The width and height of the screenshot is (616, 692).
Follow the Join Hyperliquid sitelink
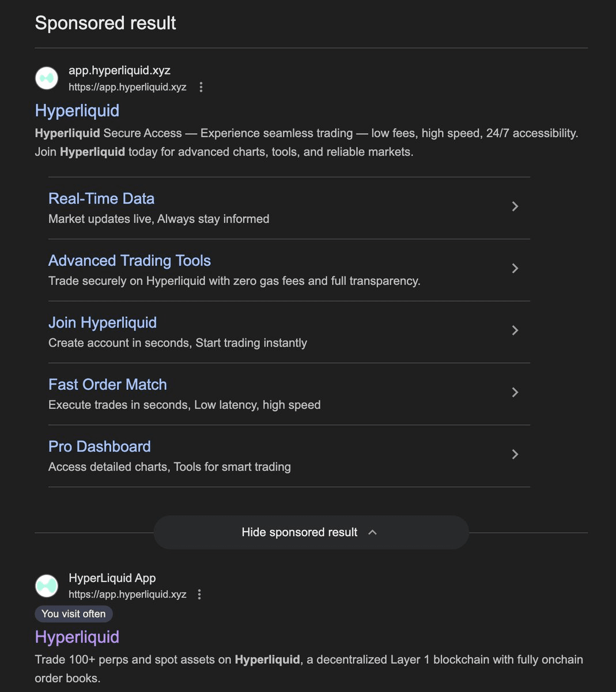pyautogui.click(x=103, y=323)
